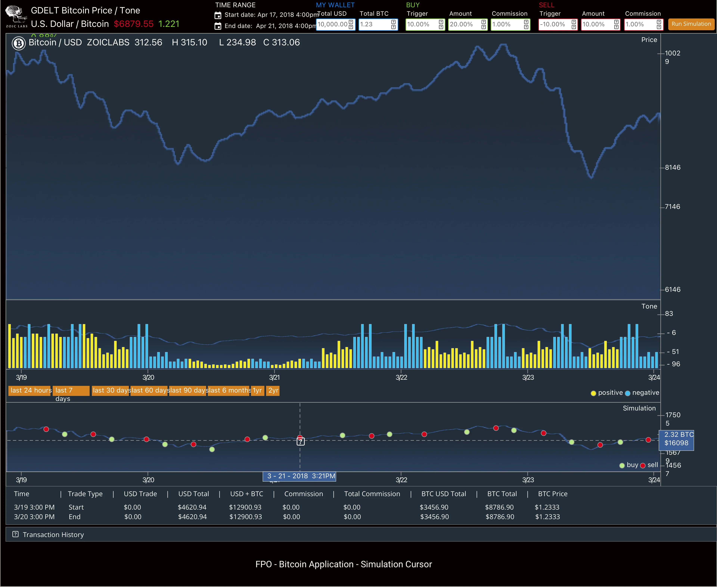The image size is (717, 588).
Task: Click lower stepper icon in Buy Amount field
Action: coord(484,27)
